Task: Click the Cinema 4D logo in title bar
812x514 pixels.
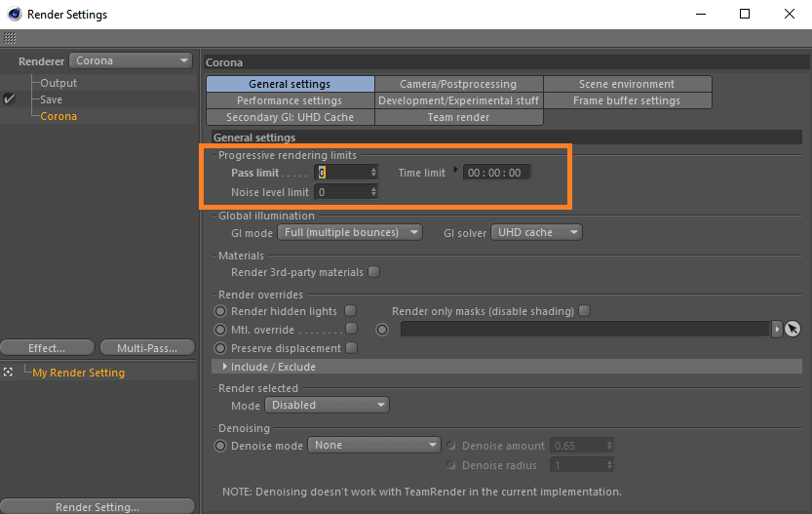Action: 14,15
